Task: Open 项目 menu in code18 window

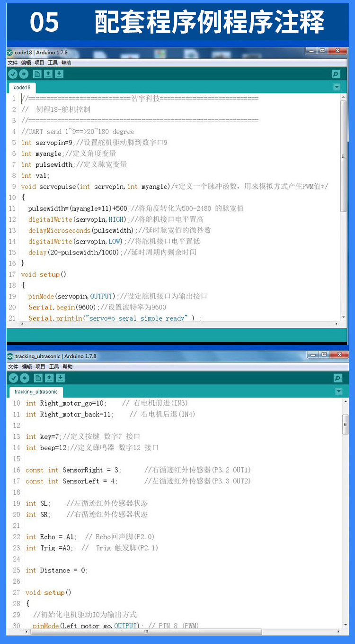Action: point(39,63)
